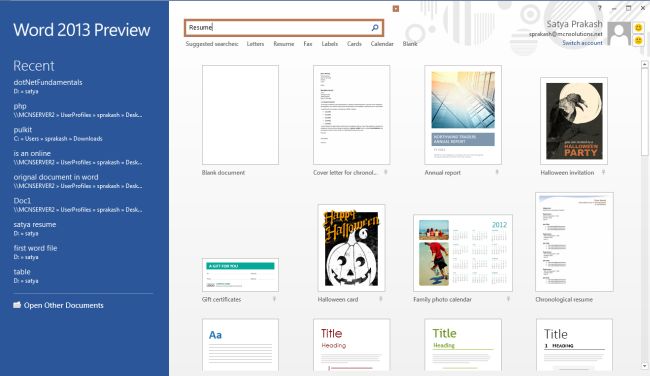Click the scrollbar down arrow
Screen dimensions: 650x376
644,366
